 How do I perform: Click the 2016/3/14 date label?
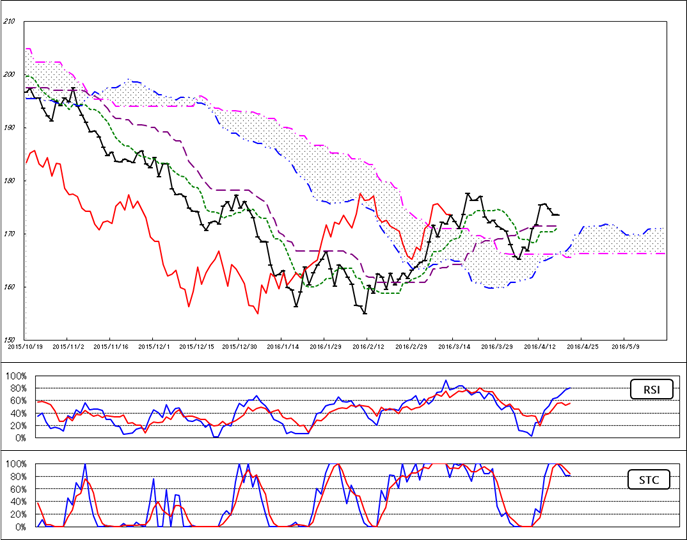tap(454, 347)
